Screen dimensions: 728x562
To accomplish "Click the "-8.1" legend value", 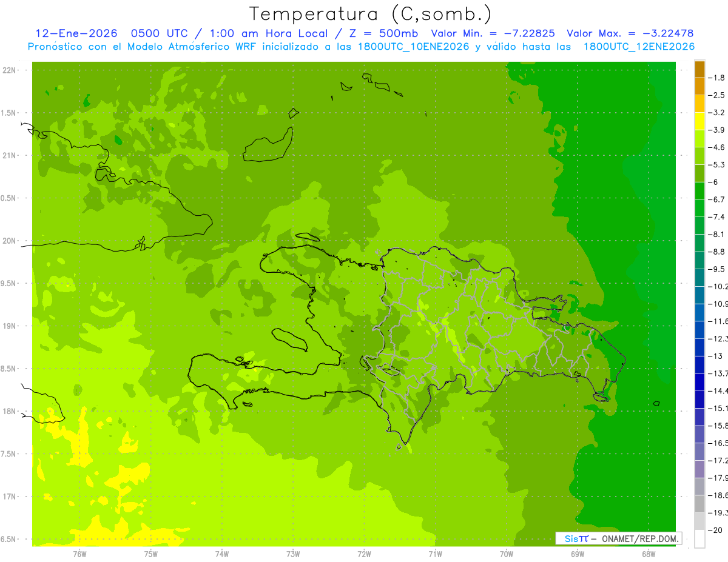I will pyautogui.click(x=716, y=234).
